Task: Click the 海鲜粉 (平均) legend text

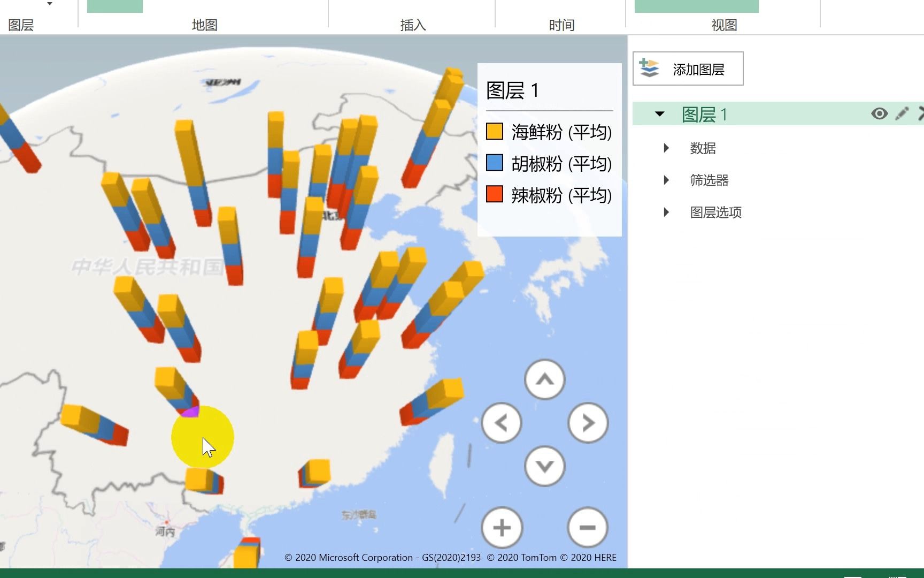Action: (561, 132)
